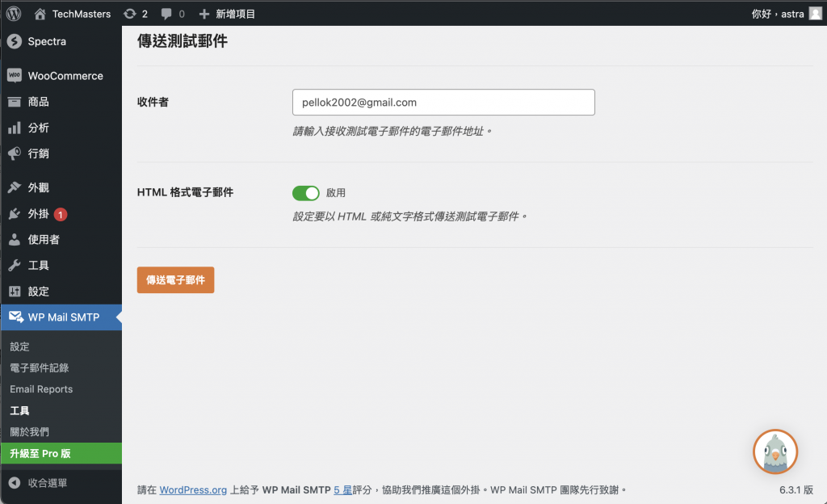Click the 啟用 toggle label
Viewport: 827px width, 504px height.
coord(335,193)
